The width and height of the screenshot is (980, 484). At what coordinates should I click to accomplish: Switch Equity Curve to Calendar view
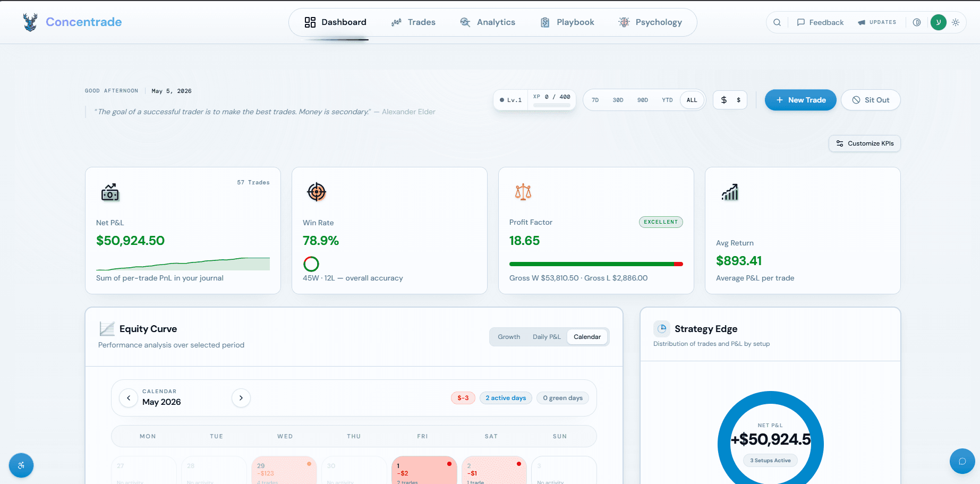tap(587, 337)
